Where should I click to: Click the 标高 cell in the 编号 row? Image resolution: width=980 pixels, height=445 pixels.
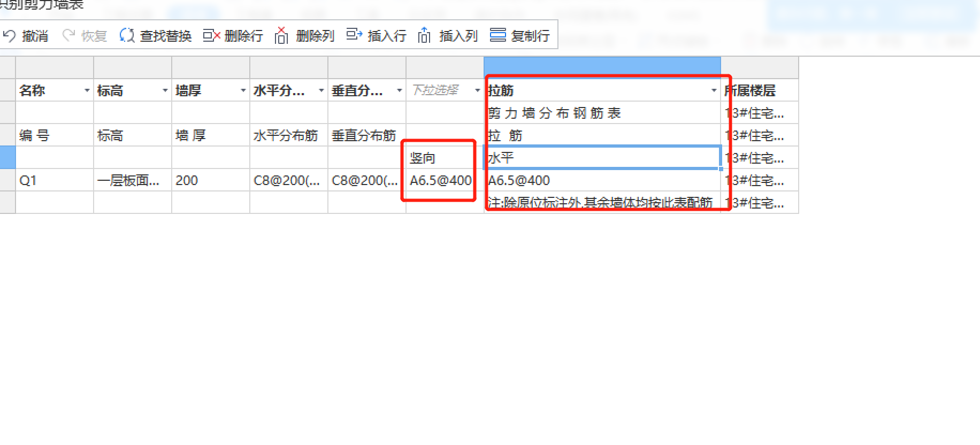tap(133, 135)
